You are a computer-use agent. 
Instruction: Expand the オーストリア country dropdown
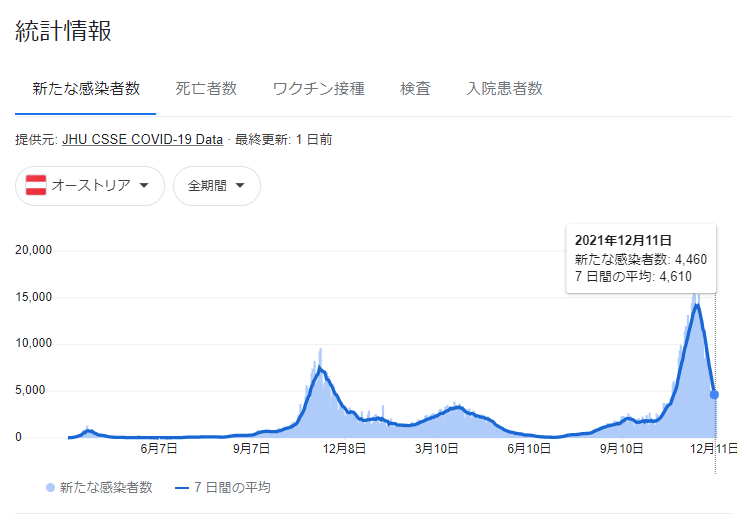coord(90,186)
